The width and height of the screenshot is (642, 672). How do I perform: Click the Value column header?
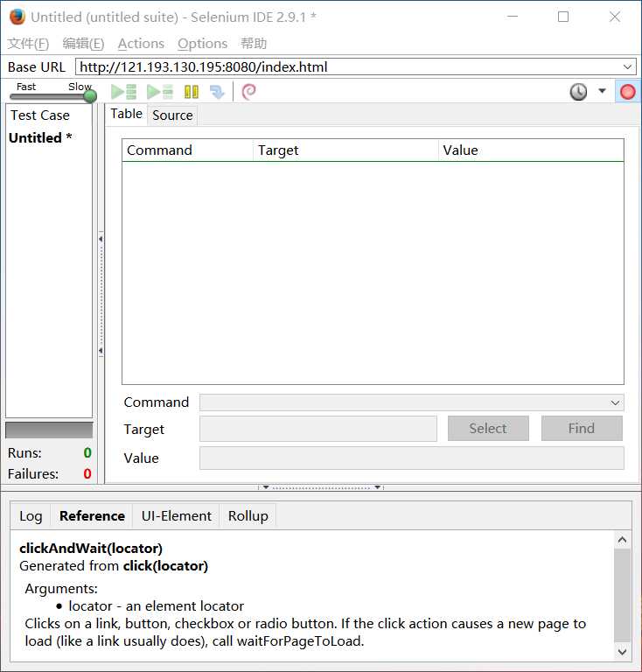[x=531, y=150]
